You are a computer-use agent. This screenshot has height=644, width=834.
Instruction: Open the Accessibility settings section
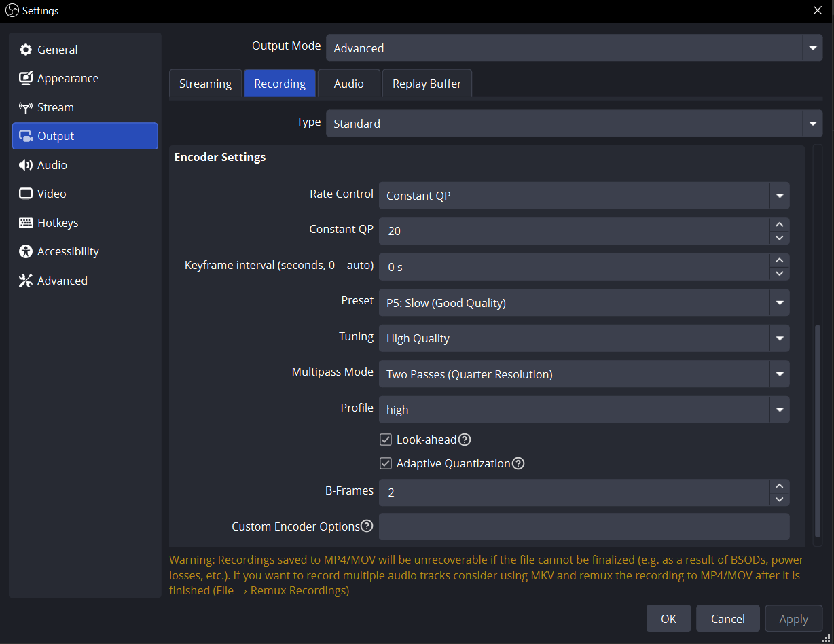[85, 251]
